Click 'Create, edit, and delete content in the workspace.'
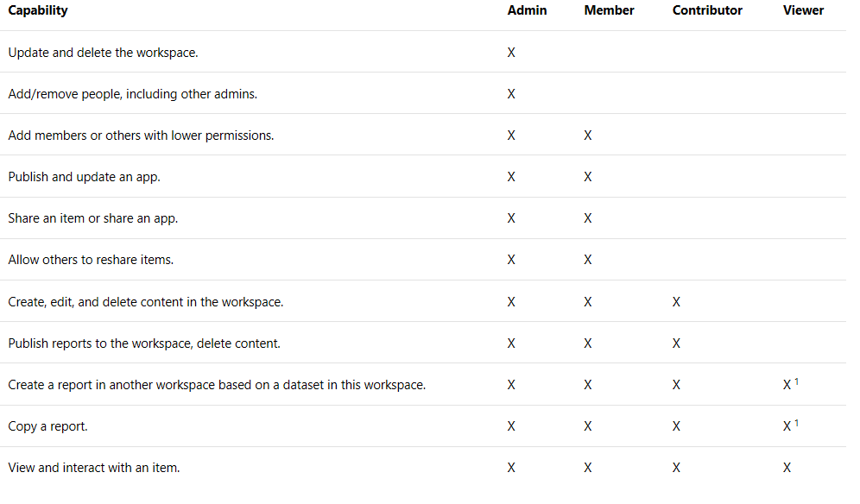860x504 pixels. [x=145, y=302]
